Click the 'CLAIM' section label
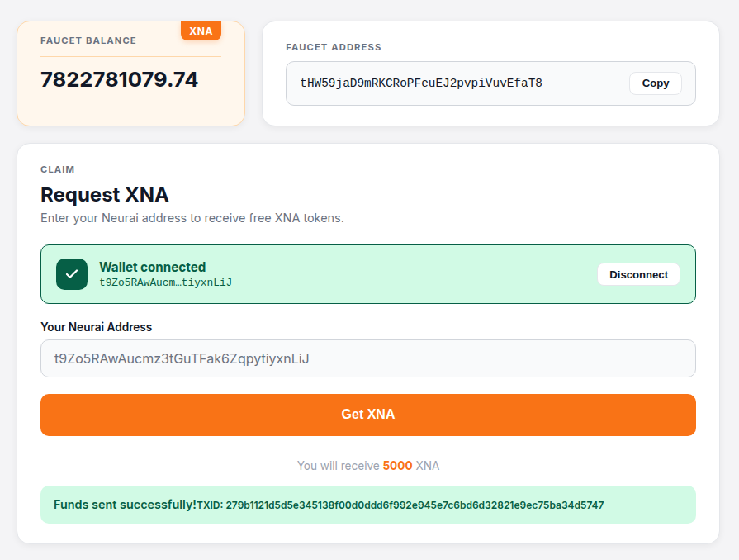This screenshot has width=739, height=560. (x=58, y=169)
